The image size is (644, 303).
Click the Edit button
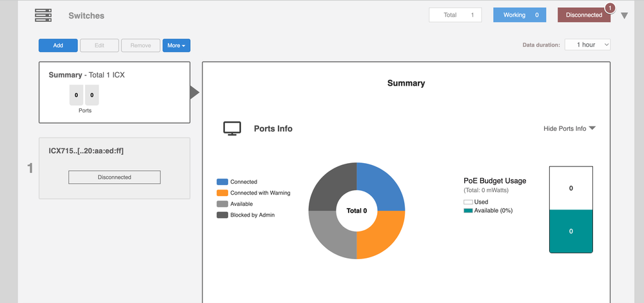[99, 46]
